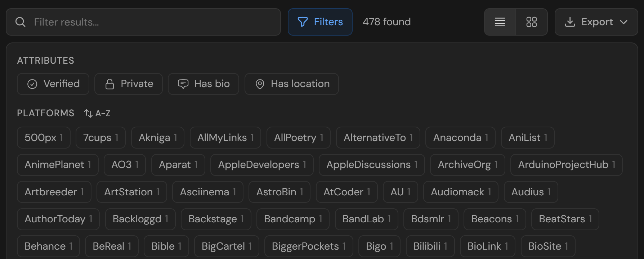
Task: Change platform sort order from A-Z
Action: point(97,113)
